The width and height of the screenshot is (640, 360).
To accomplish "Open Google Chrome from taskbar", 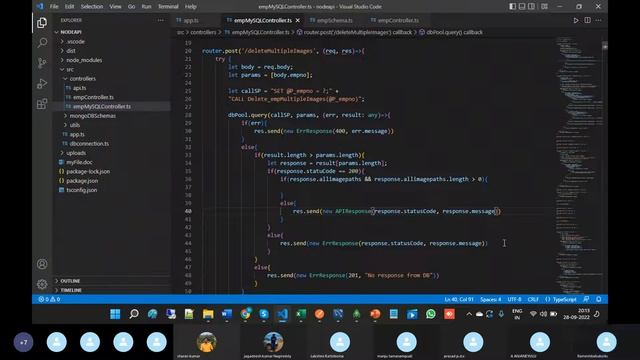I will [245, 314].
